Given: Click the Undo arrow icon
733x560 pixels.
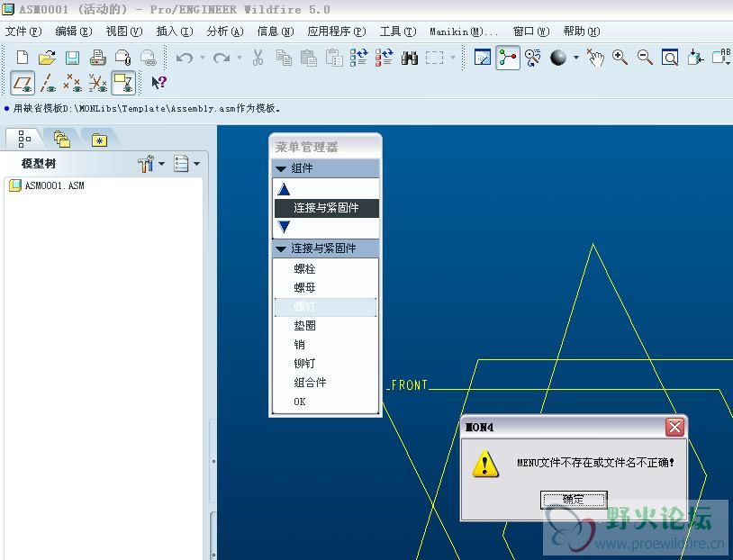Looking at the screenshot, I should coord(185,58).
